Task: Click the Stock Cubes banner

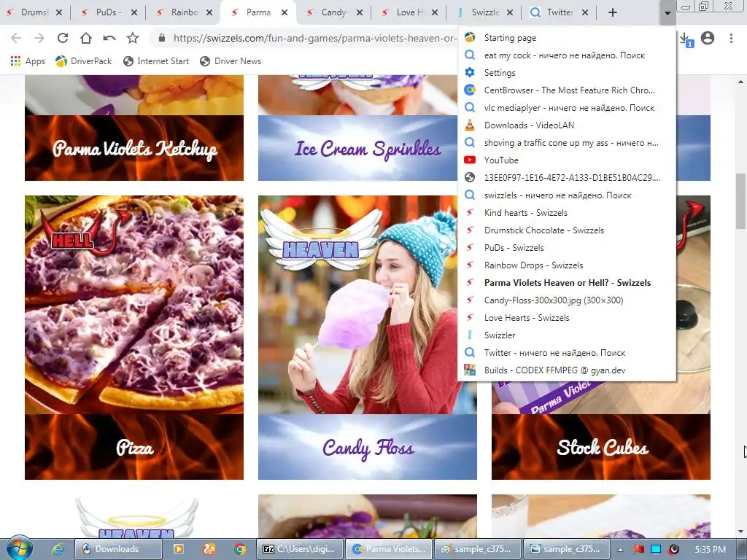Action: (601, 447)
